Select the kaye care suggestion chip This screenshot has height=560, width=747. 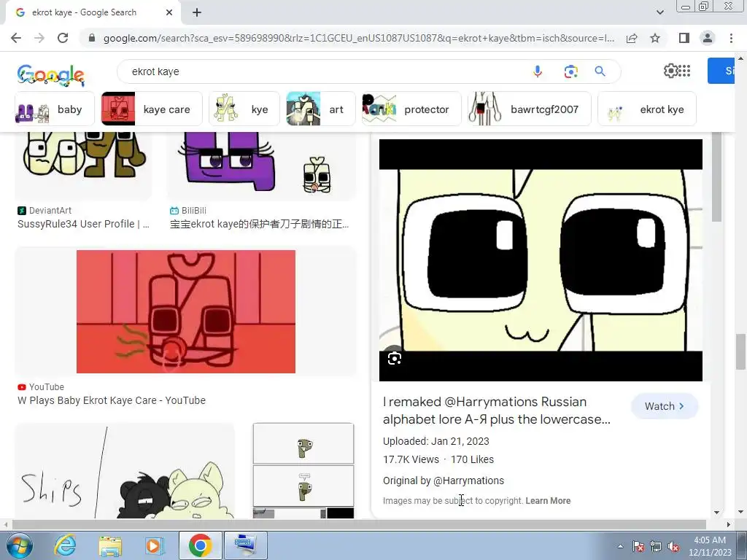tap(152, 109)
